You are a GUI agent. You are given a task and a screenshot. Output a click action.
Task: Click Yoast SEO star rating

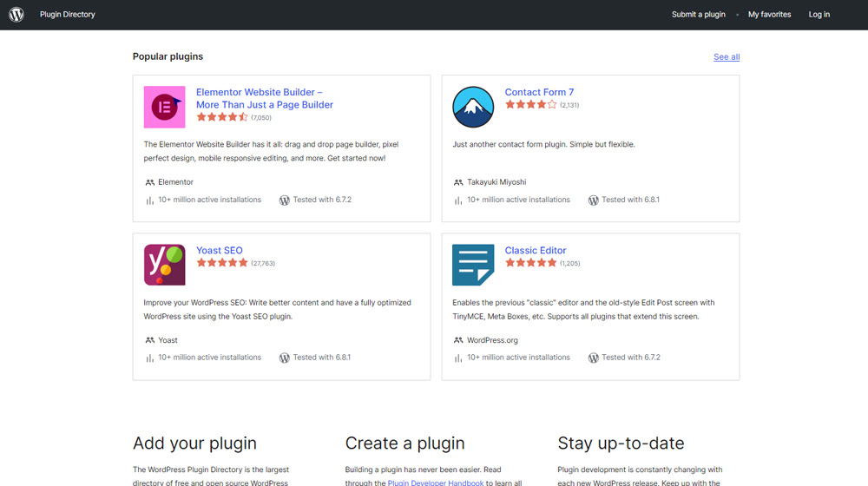[x=222, y=263]
